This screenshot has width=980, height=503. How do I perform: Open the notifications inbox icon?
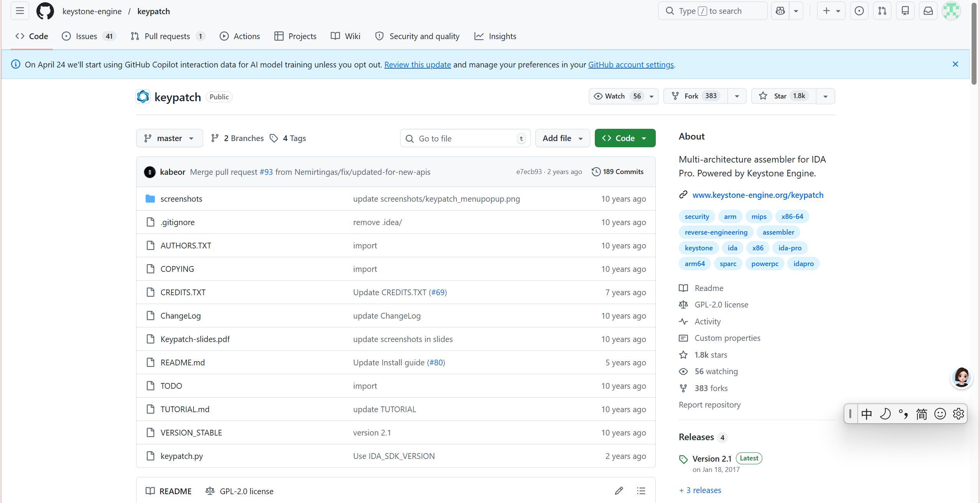[928, 11]
